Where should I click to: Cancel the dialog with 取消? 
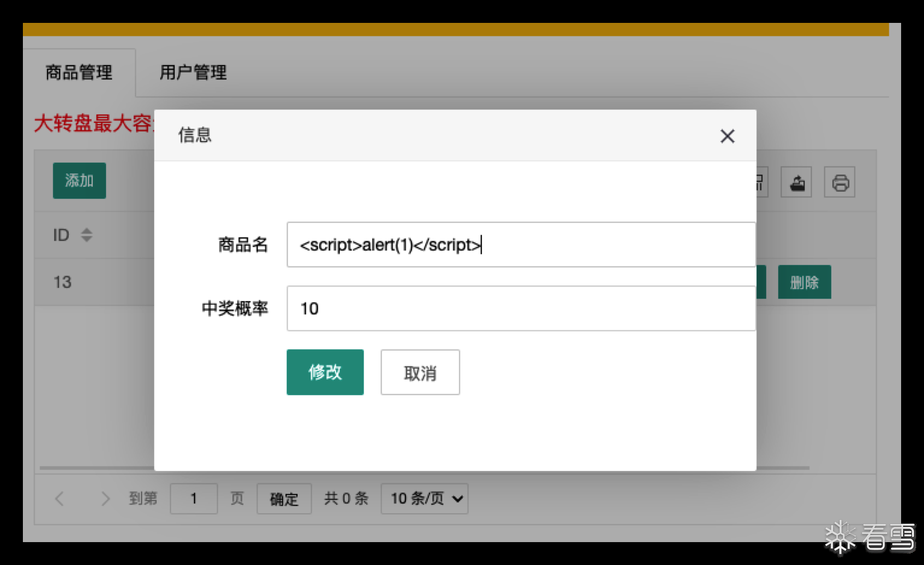(420, 372)
